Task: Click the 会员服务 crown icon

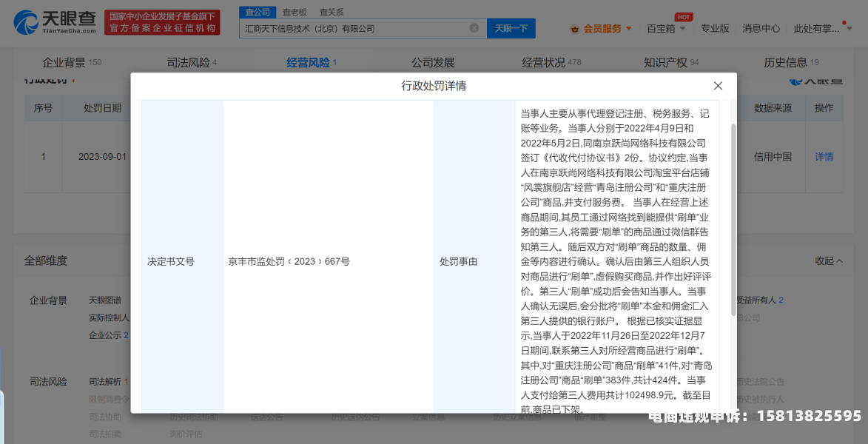Action: pyautogui.click(x=574, y=29)
